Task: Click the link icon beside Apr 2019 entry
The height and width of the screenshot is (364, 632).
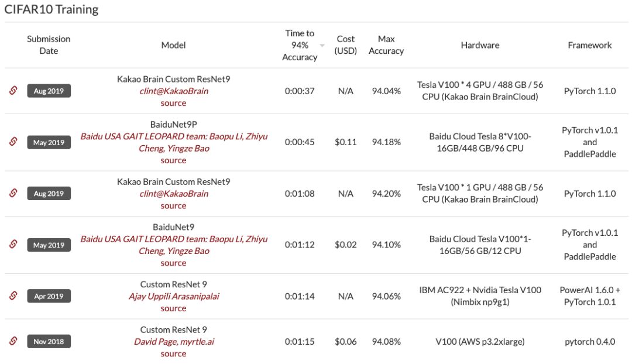Action: [x=13, y=296]
